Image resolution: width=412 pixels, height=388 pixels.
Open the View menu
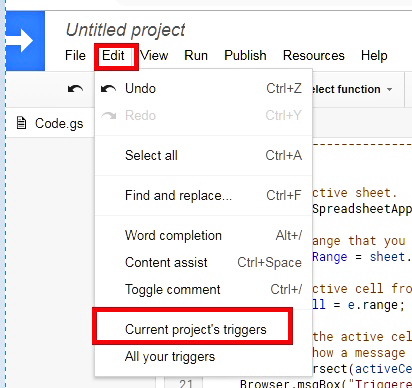pos(154,55)
